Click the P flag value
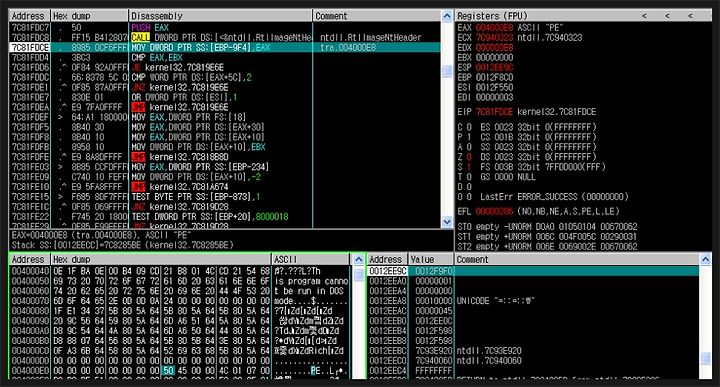The image size is (720, 387). (469, 137)
